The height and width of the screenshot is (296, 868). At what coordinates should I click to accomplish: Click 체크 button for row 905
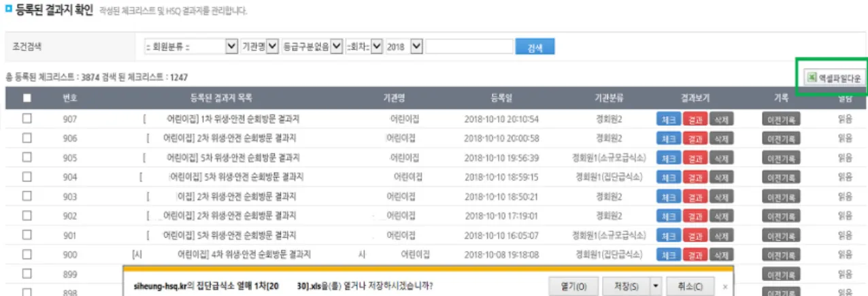coord(668,158)
